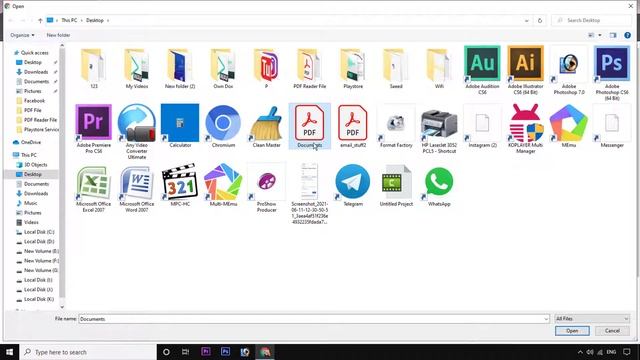The image size is (640, 360).
Task: Select the Telegram shortcut
Action: tap(353, 184)
